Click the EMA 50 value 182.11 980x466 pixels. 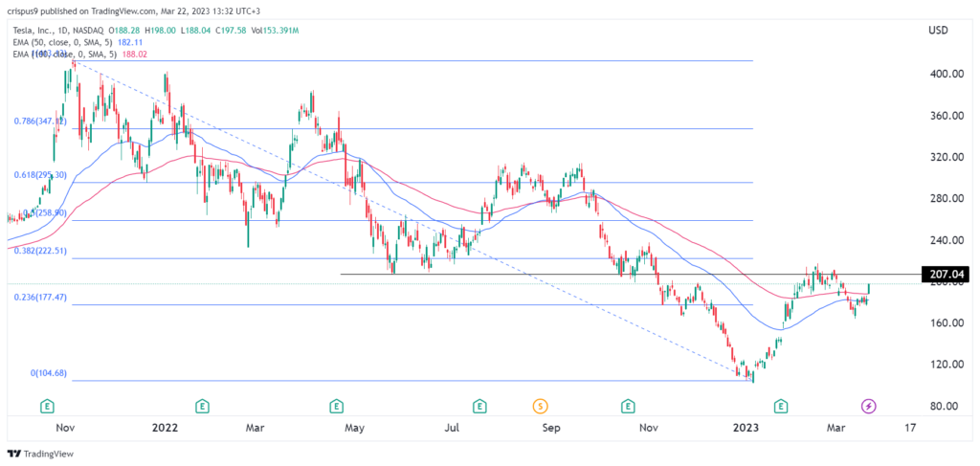tap(131, 42)
